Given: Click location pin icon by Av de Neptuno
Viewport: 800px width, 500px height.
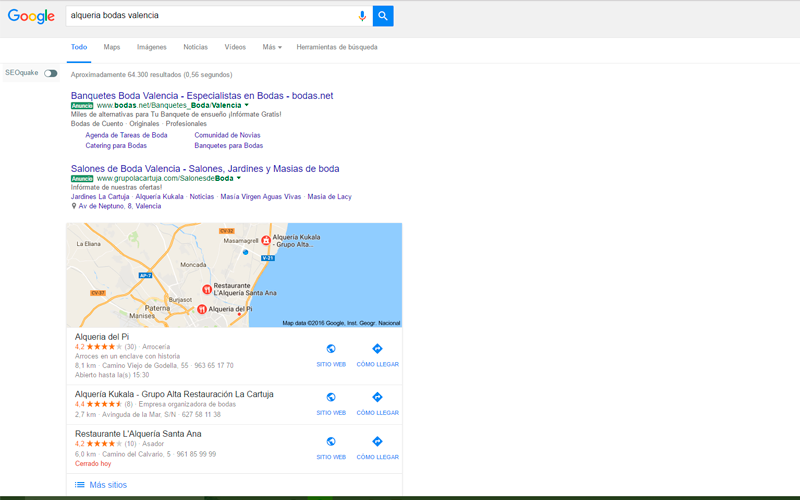Looking at the screenshot, I should click(x=73, y=206).
